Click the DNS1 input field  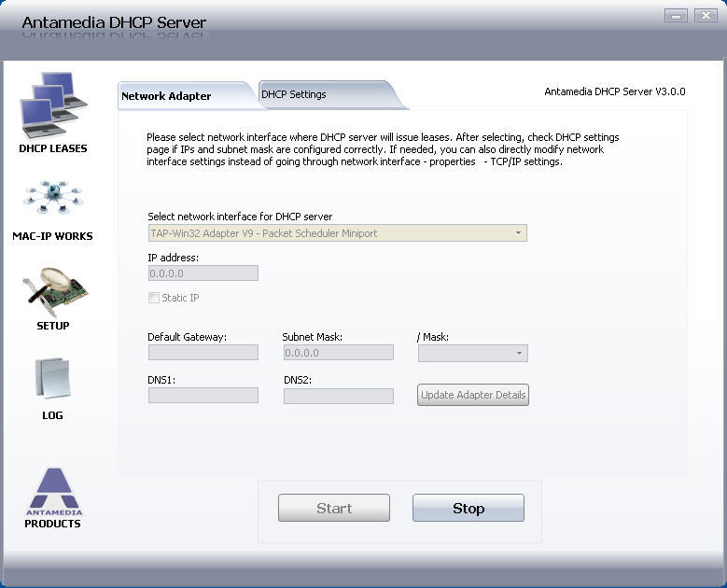click(203, 396)
